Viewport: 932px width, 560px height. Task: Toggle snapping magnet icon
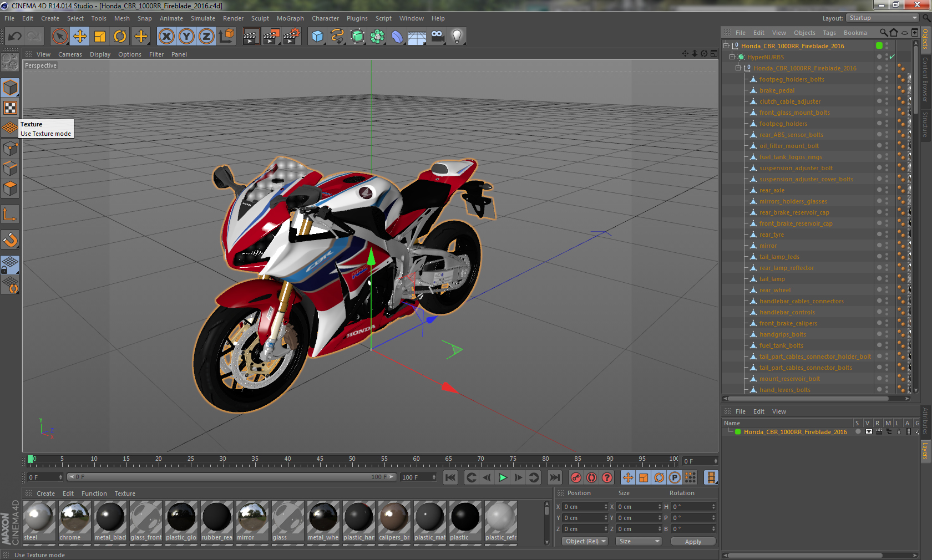10,240
